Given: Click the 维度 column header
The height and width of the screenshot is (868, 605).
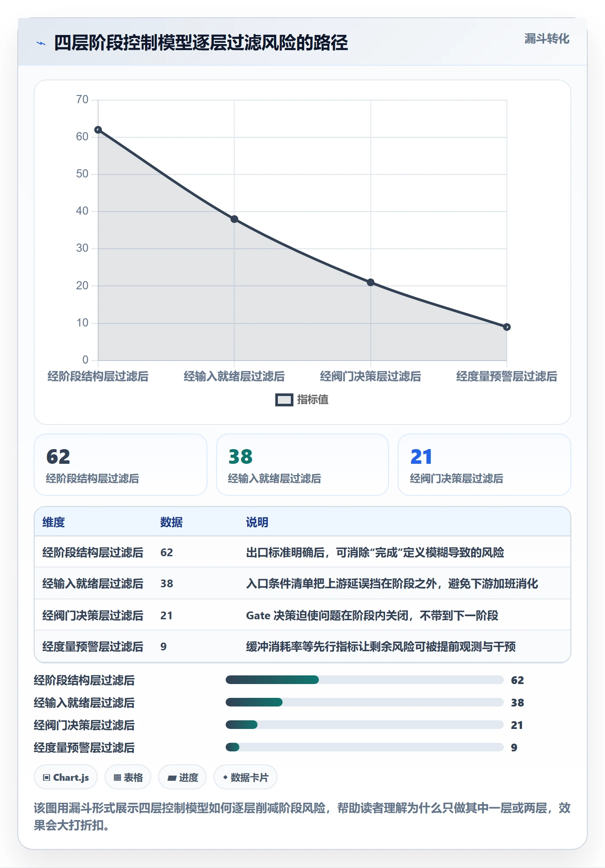Looking at the screenshot, I should [54, 522].
